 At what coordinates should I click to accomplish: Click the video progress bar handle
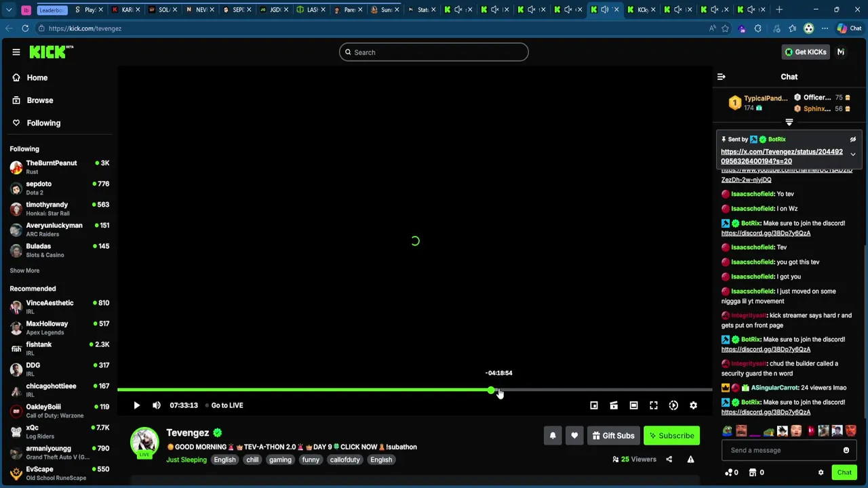[491, 390]
